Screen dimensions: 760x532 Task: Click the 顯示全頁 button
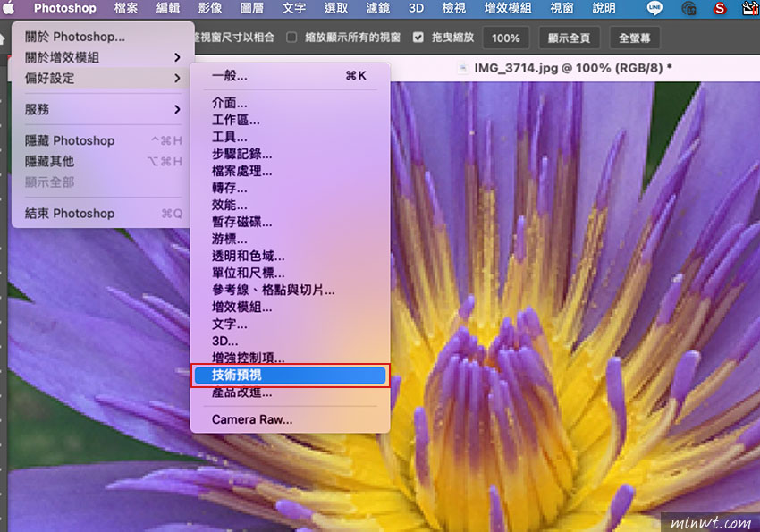click(x=569, y=38)
